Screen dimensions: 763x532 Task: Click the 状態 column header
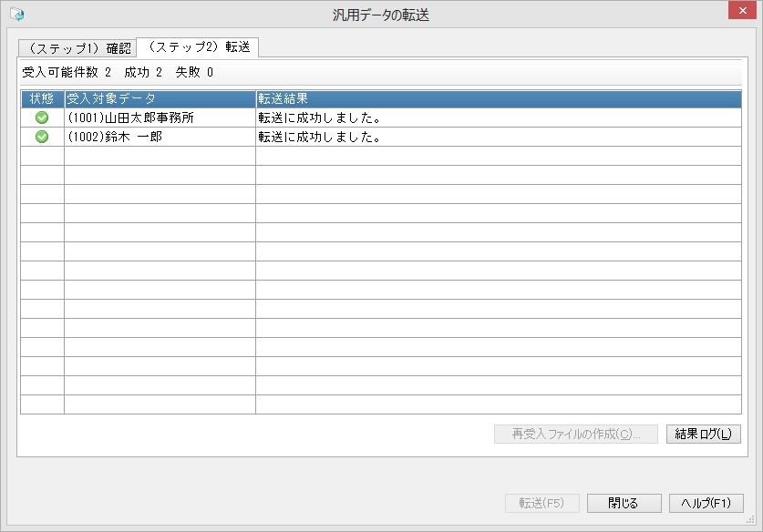(x=42, y=98)
